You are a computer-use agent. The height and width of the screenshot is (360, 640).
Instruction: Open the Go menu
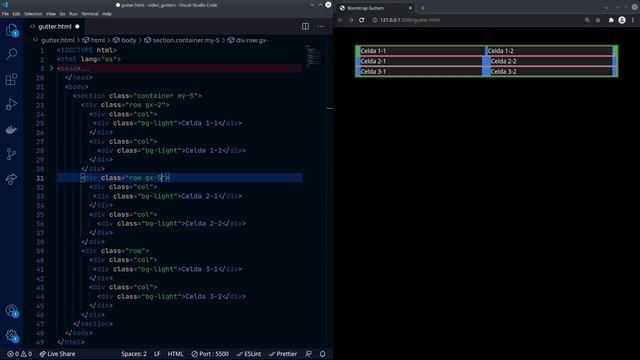coord(62,14)
